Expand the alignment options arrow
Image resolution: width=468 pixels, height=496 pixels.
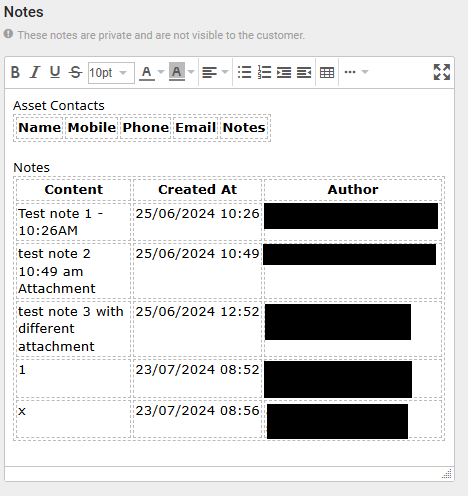coord(225,72)
